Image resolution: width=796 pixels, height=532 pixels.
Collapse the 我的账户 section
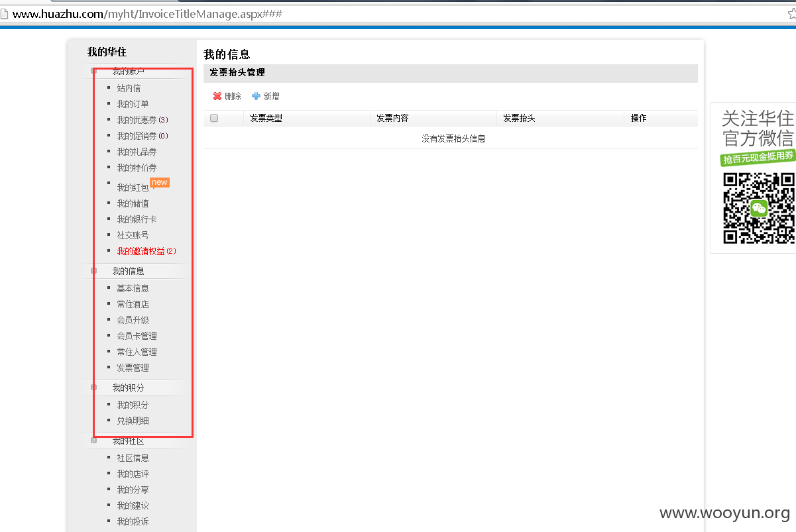(x=93, y=71)
